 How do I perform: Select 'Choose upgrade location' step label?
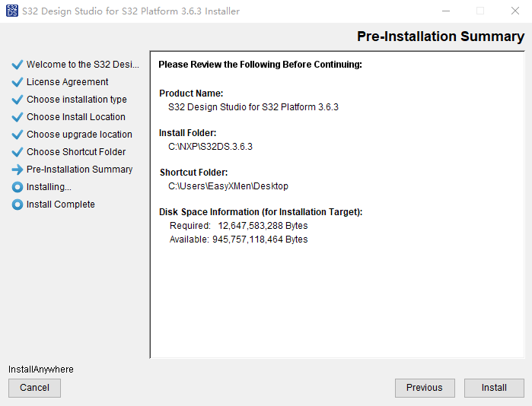(79, 135)
